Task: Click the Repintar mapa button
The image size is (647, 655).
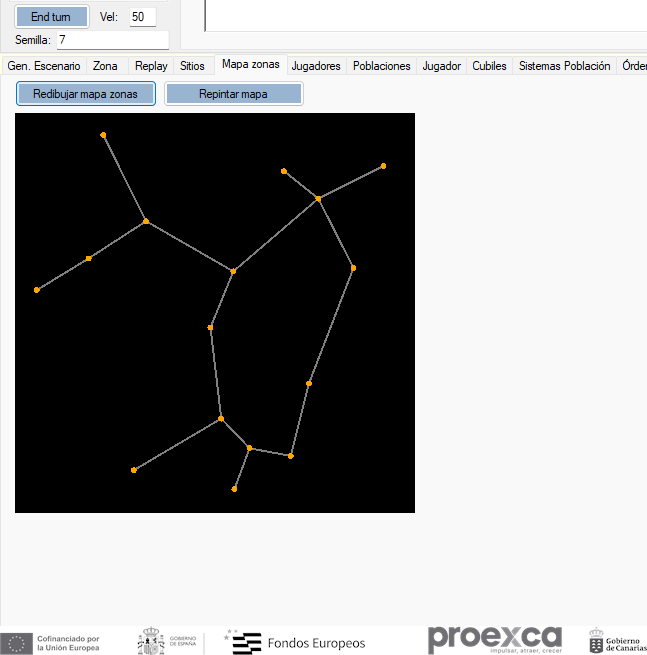Action: point(233,94)
